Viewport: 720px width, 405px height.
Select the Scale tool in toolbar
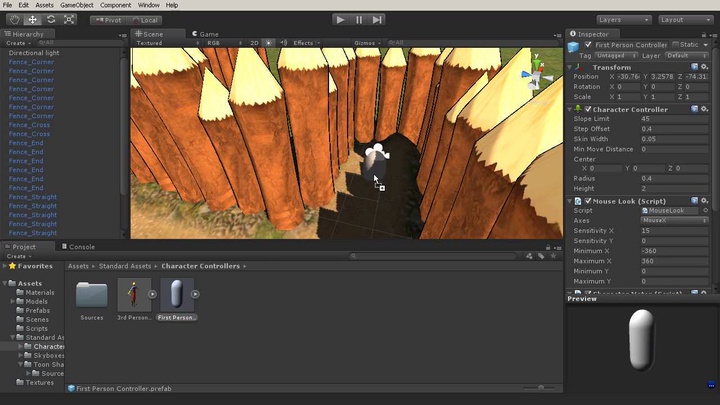coord(69,19)
